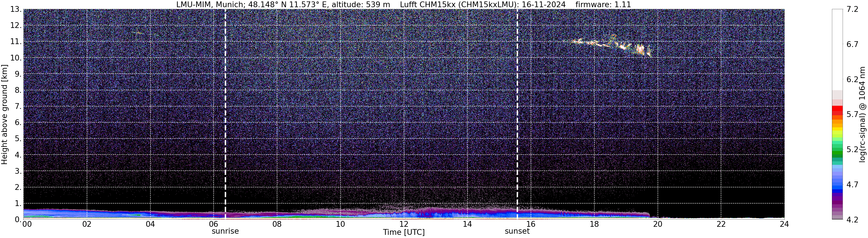The height and width of the screenshot is (238, 868).
Task: Click the colorbar tick value '4.2'
Action: [x=852, y=220]
